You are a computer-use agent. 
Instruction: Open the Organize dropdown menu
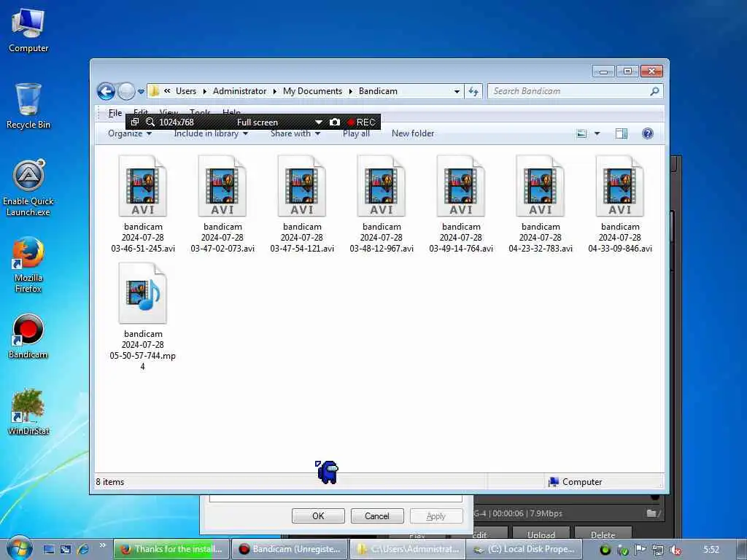130,133
